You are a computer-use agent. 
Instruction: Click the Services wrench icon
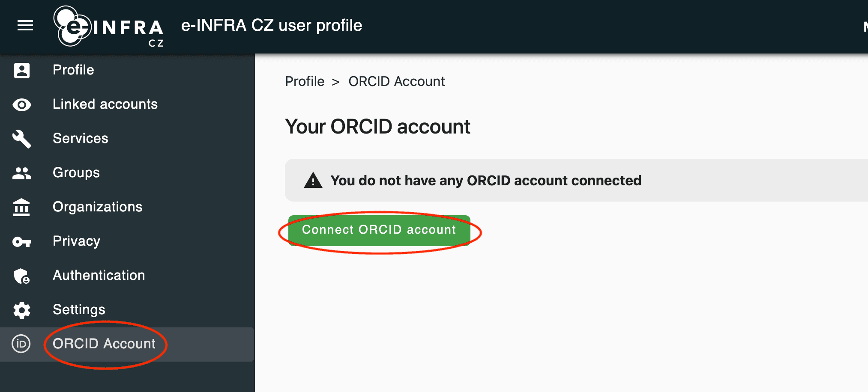22,139
